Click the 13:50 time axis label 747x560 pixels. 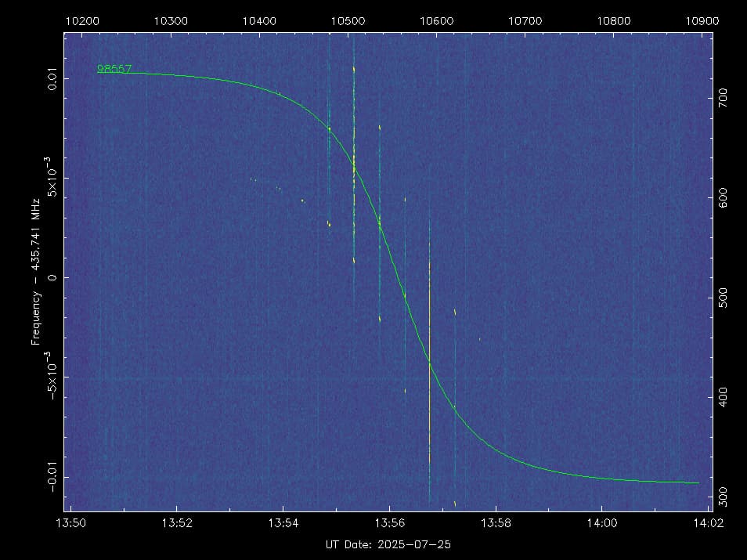coord(71,524)
